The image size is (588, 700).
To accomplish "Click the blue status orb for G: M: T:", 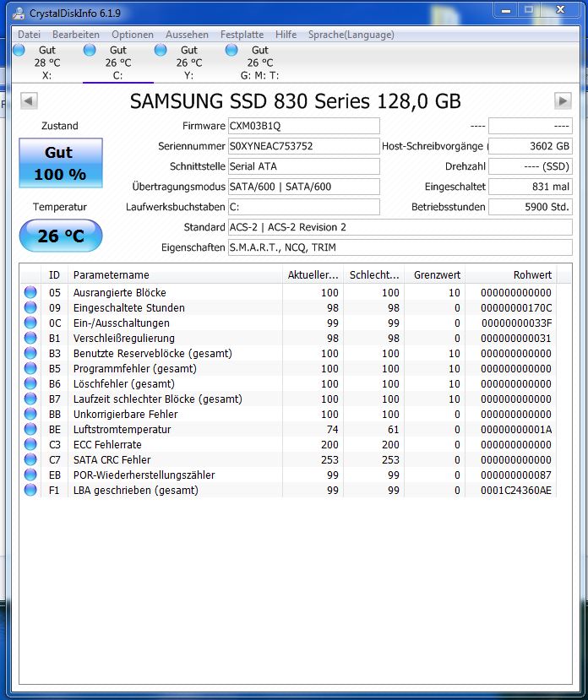I will pos(231,50).
